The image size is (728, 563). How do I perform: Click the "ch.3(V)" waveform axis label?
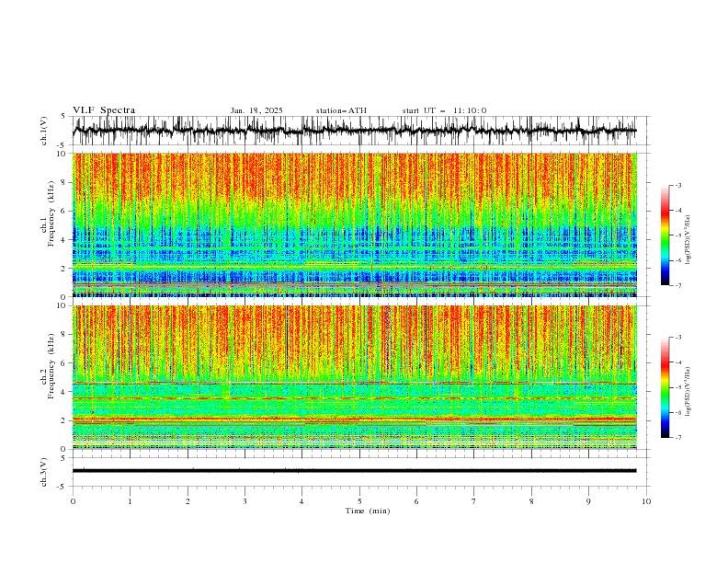point(44,472)
